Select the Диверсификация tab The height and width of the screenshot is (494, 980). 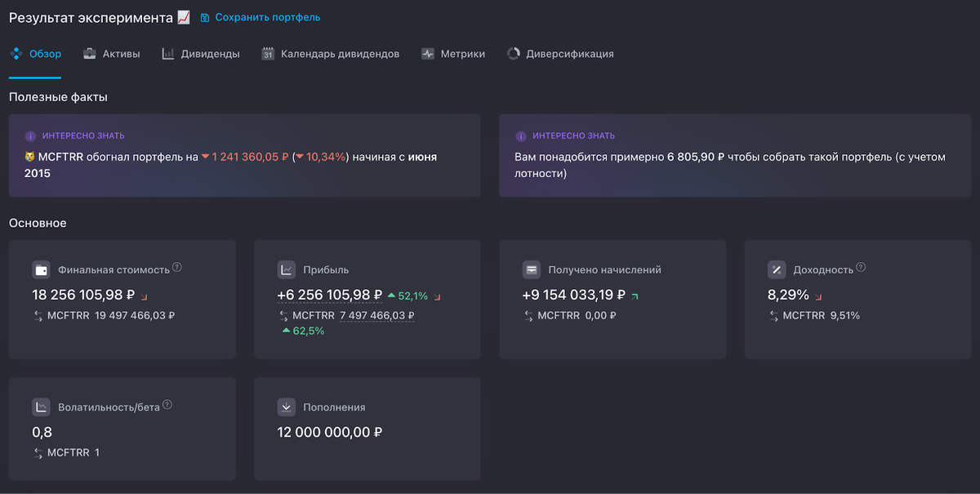click(560, 54)
